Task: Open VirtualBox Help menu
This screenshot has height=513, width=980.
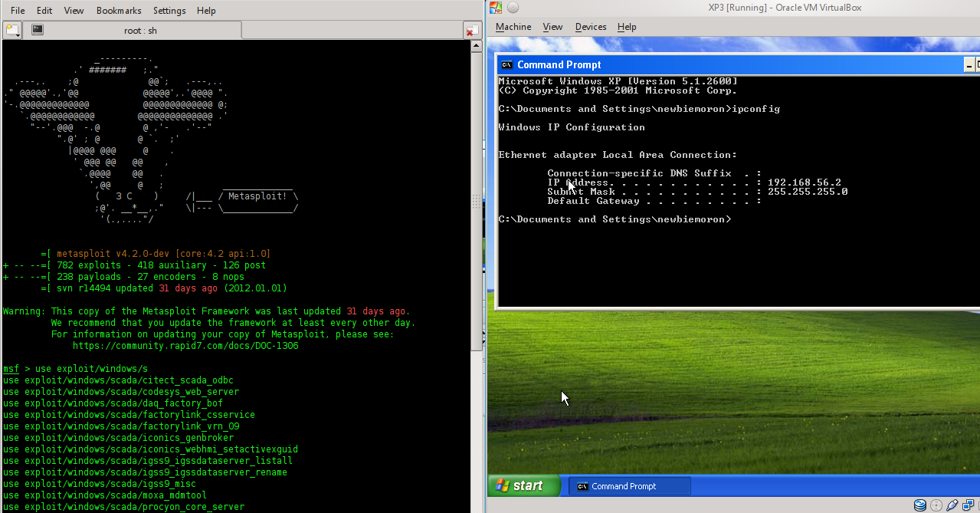Action: [x=627, y=27]
